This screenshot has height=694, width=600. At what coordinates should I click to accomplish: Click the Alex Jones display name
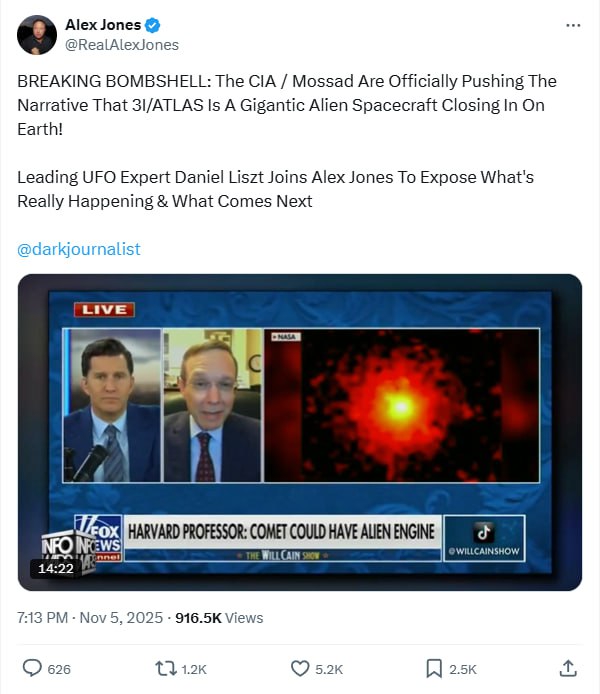click(103, 25)
